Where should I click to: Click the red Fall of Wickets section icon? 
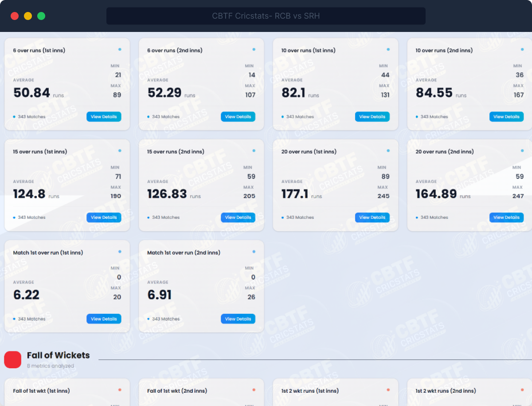(x=13, y=359)
